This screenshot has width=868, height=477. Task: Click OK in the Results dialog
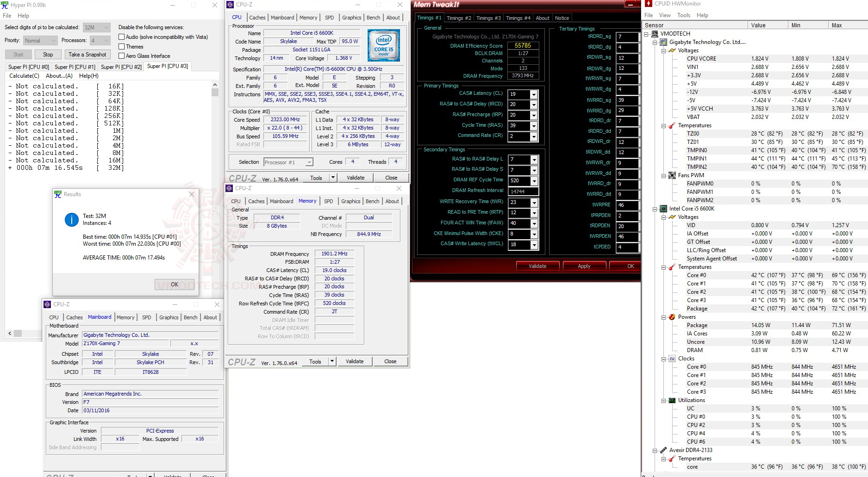click(175, 285)
